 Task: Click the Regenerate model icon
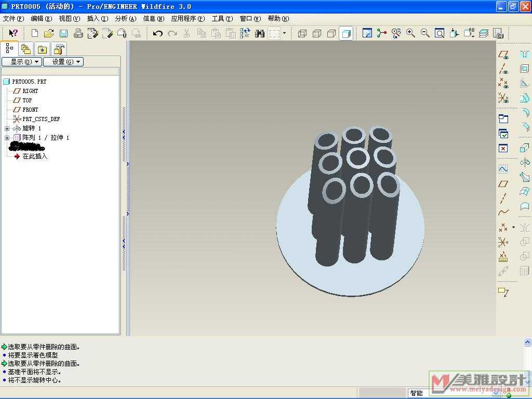click(x=245, y=33)
